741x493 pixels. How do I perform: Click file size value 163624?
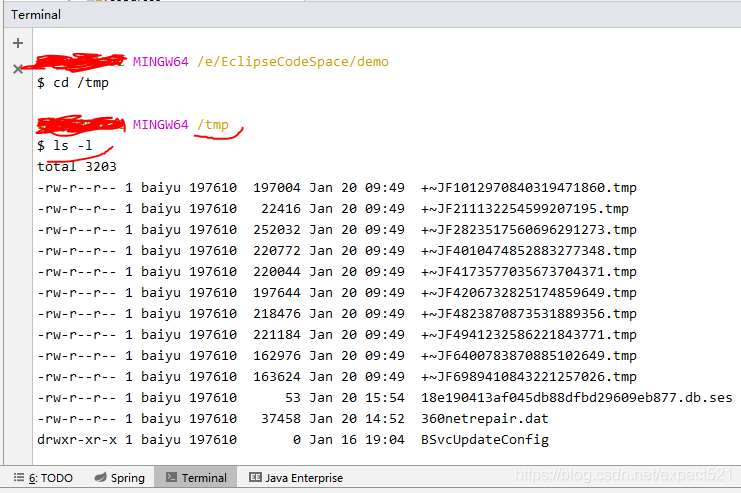[277, 377]
